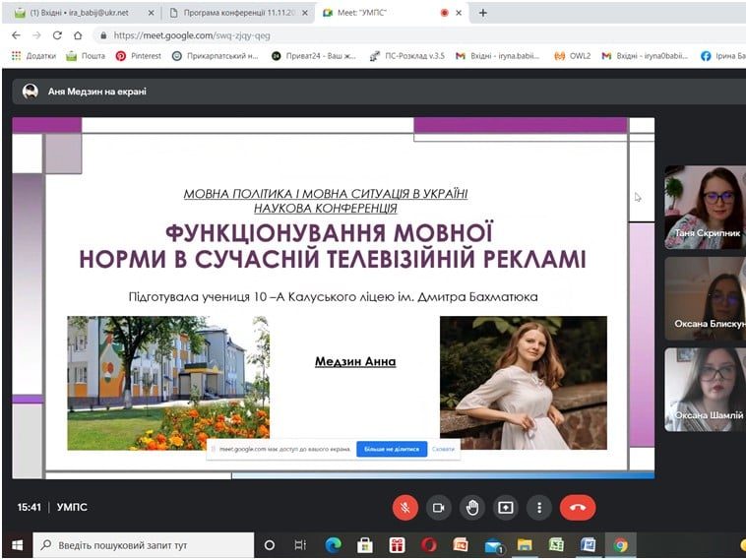The width and height of the screenshot is (746, 560).
Task: Open Microsoft Edge from taskbar
Action: click(333, 544)
